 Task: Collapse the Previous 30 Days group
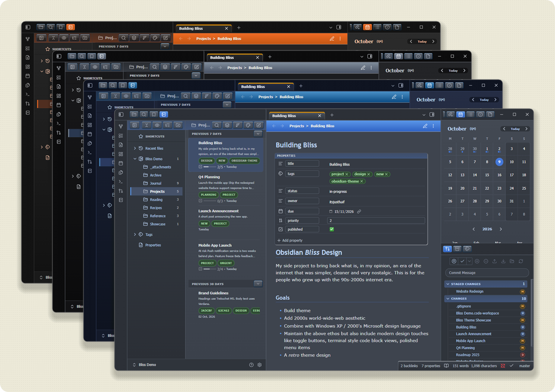258,284
